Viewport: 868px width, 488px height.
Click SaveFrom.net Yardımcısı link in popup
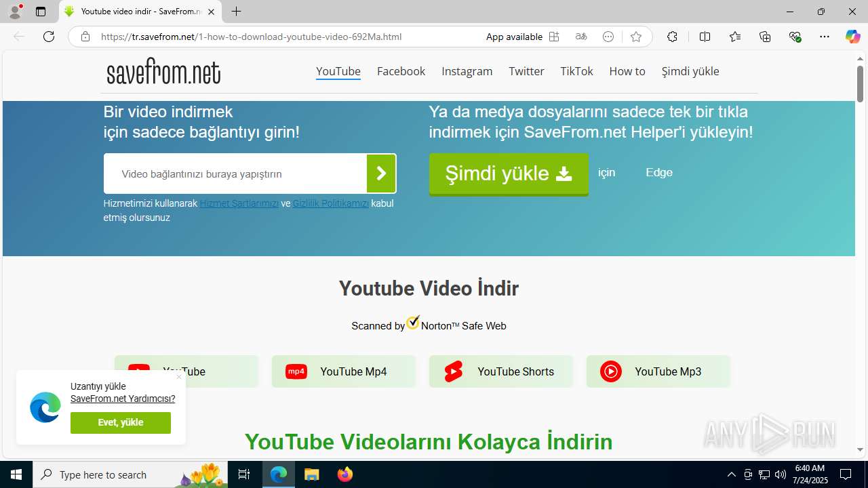tap(123, 399)
